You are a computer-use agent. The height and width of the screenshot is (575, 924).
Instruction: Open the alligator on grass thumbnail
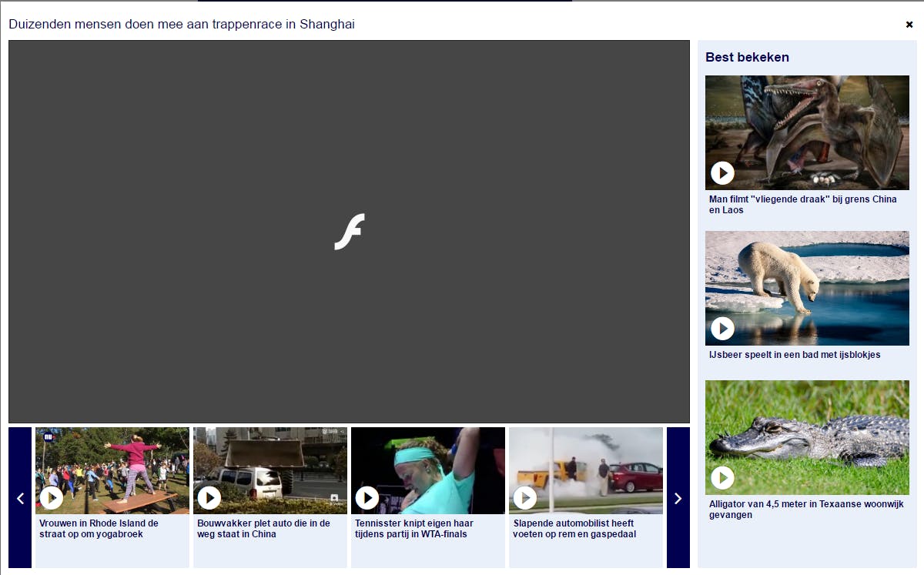pyautogui.click(x=807, y=437)
